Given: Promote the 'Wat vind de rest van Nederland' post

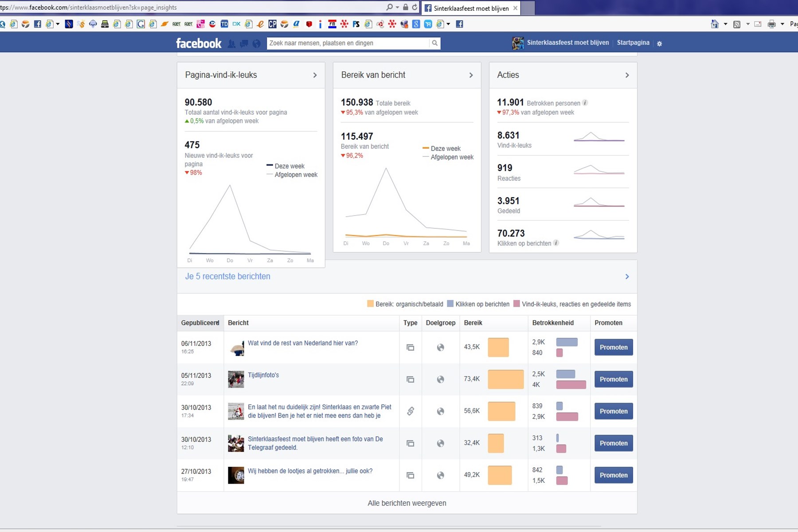Looking at the screenshot, I should 614,347.
